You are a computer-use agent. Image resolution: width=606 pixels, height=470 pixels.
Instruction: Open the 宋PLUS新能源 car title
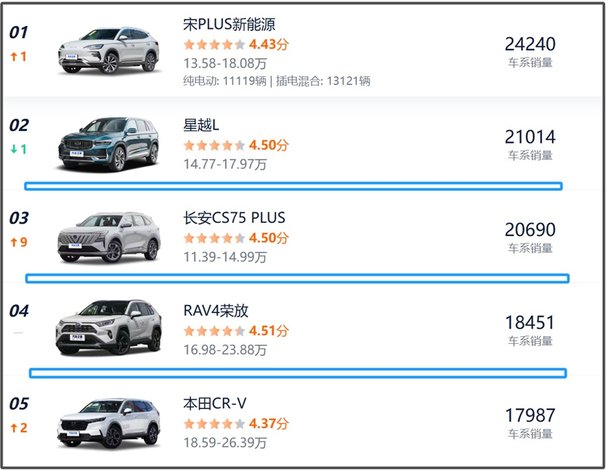229,24
